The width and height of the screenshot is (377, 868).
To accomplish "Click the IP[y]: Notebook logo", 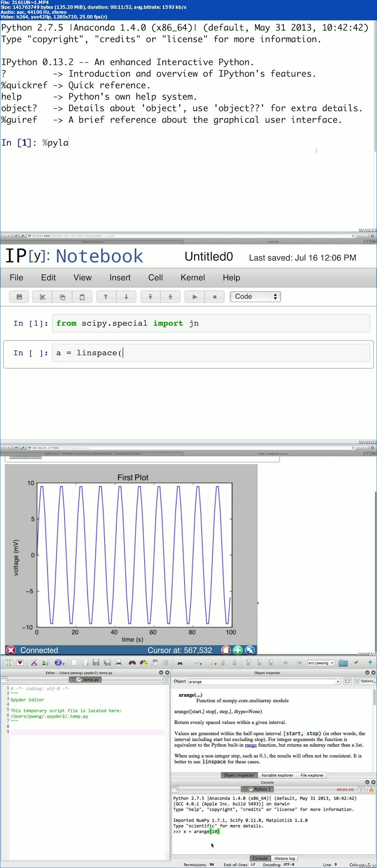I will (74, 256).
